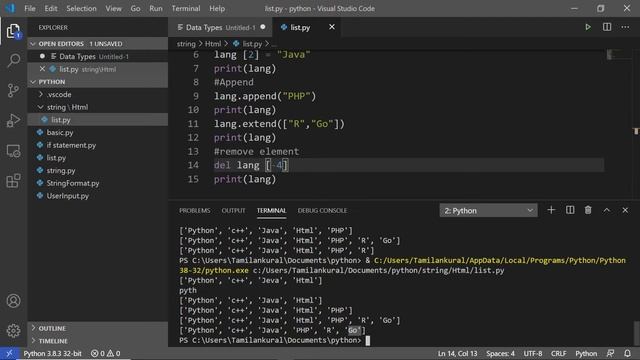The width and height of the screenshot is (640, 360).
Task: Open Extensions view
Action: point(13,181)
